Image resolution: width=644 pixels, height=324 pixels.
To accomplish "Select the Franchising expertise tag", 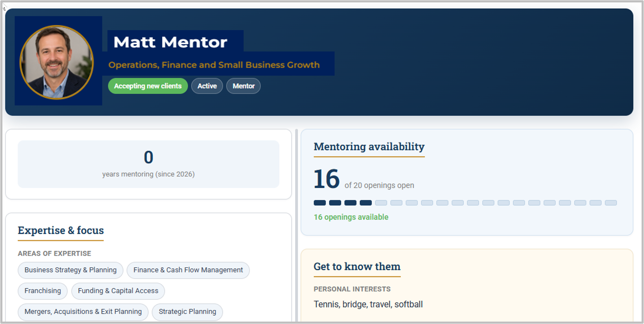I will pyautogui.click(x=43, y=291).
